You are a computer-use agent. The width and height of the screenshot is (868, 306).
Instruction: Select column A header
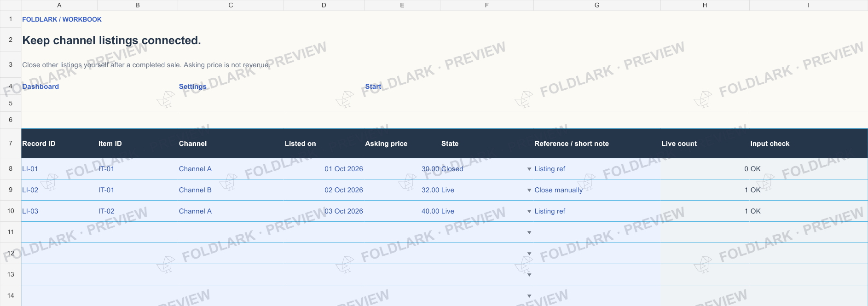[59, 5]
